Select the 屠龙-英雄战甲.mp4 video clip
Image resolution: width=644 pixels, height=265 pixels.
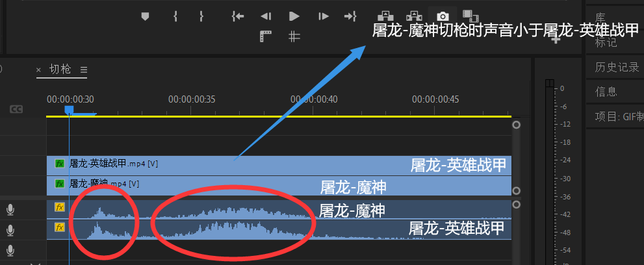click(x=279, y=166)
